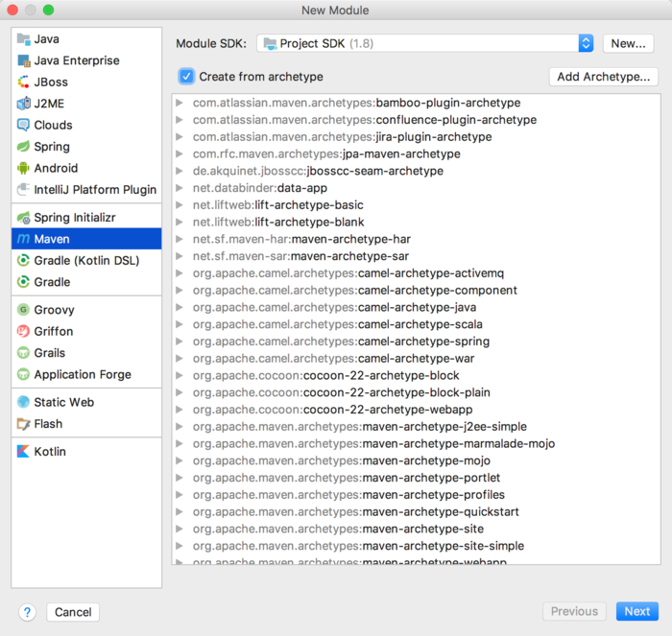This screenshot has width=672, height=636.
Task: Click the Static Web globe icon
Action: (x=23, y=402)
